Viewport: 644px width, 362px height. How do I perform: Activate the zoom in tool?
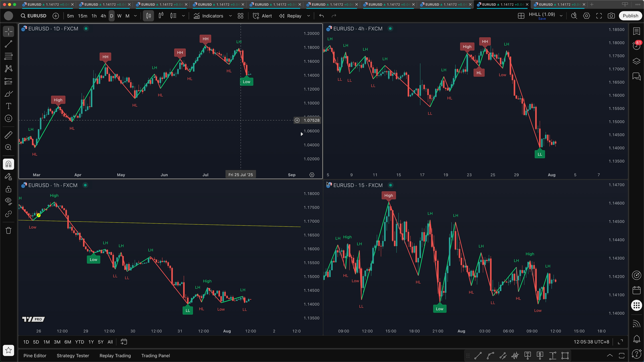[x=9, y=147]
